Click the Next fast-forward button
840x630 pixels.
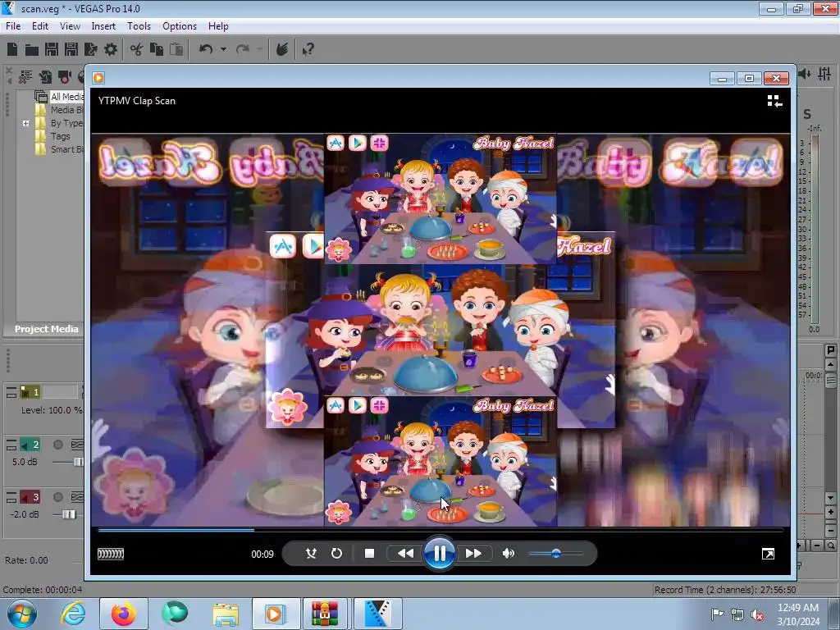[x=473, y=554]
